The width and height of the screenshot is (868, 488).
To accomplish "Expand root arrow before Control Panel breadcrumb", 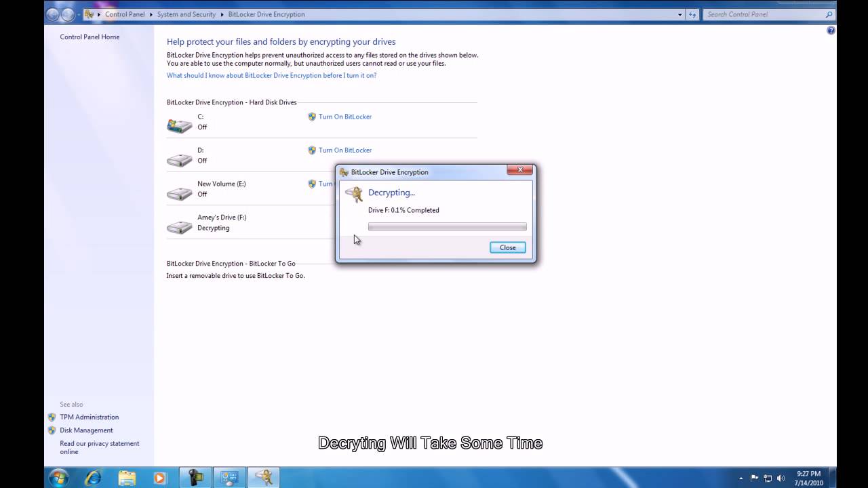I will (x=99, y=14).
